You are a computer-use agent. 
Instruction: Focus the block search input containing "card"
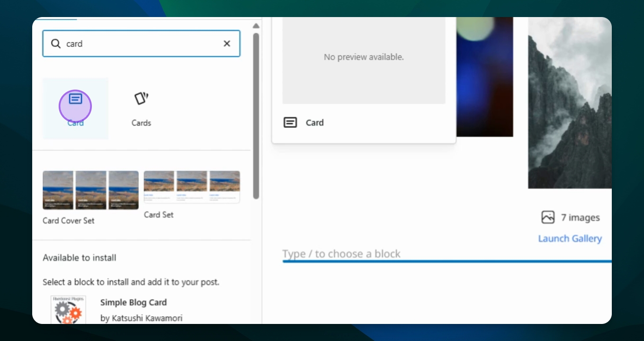[141, 44]
